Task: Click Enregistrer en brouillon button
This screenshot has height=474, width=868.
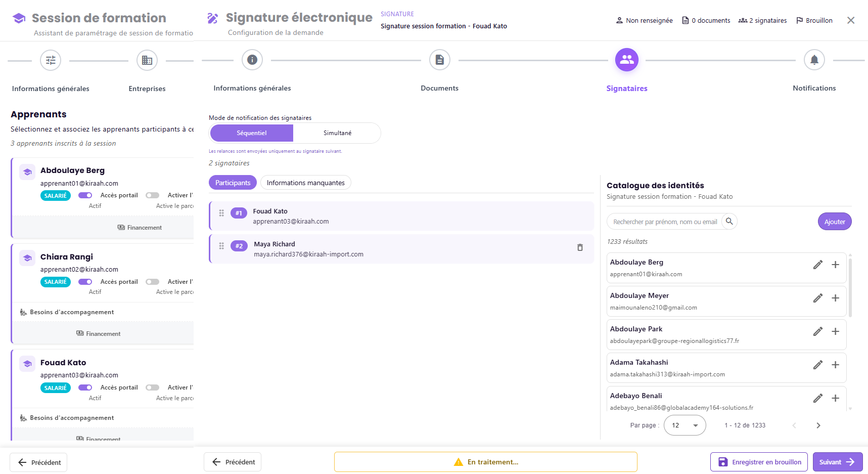Action: (759, 462)
